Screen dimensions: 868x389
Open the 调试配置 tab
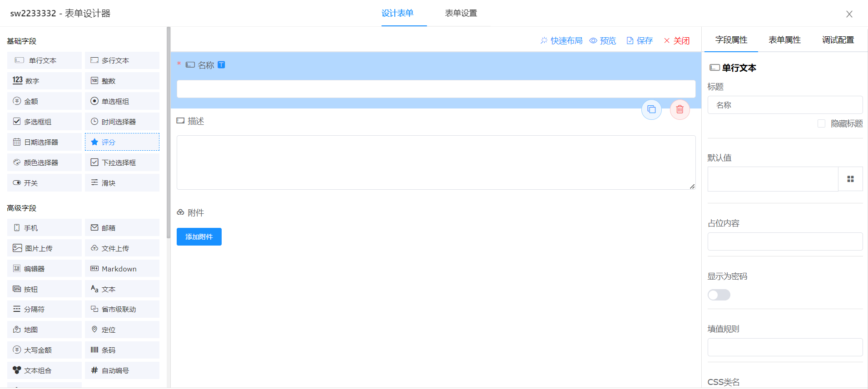point(838,40)
